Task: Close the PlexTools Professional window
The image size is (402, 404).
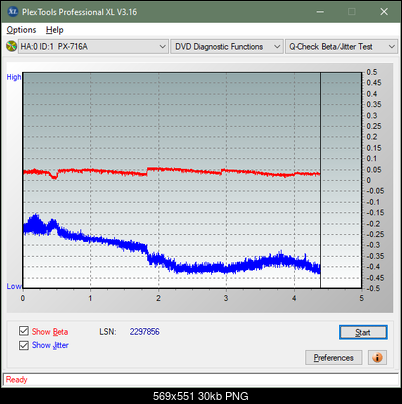Action: (384, 12)
